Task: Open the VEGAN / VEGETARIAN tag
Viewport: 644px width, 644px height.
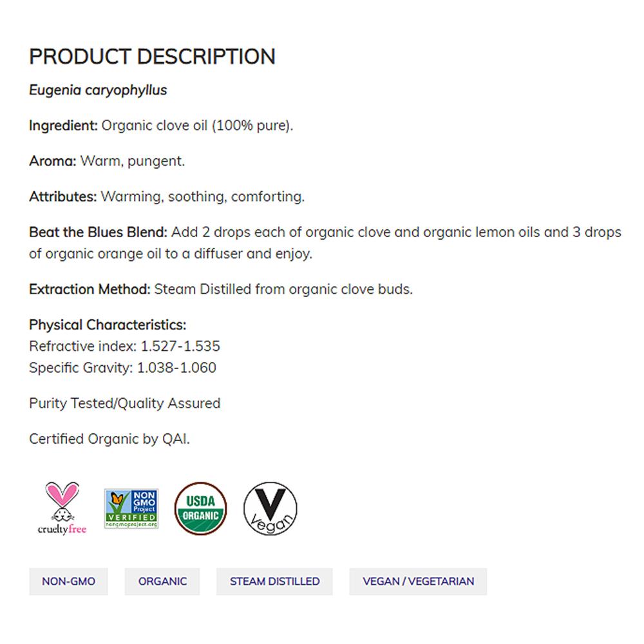Action: [x=418, y=582]
